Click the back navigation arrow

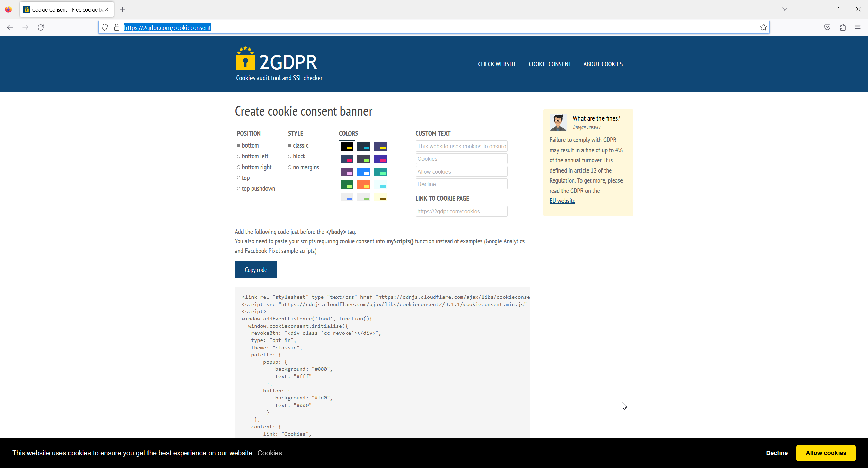tap(10, 27)
